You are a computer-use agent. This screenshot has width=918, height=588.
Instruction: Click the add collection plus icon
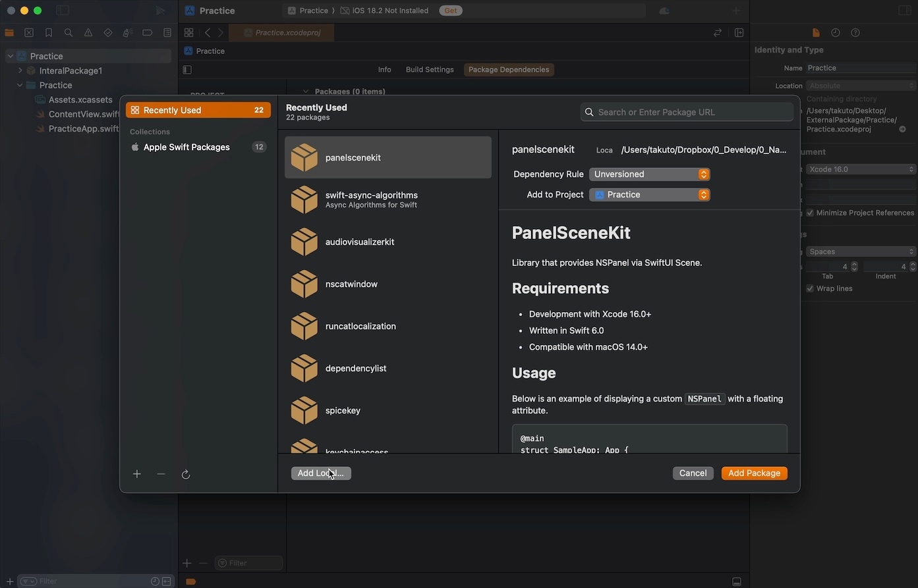[x=137, y=474]
